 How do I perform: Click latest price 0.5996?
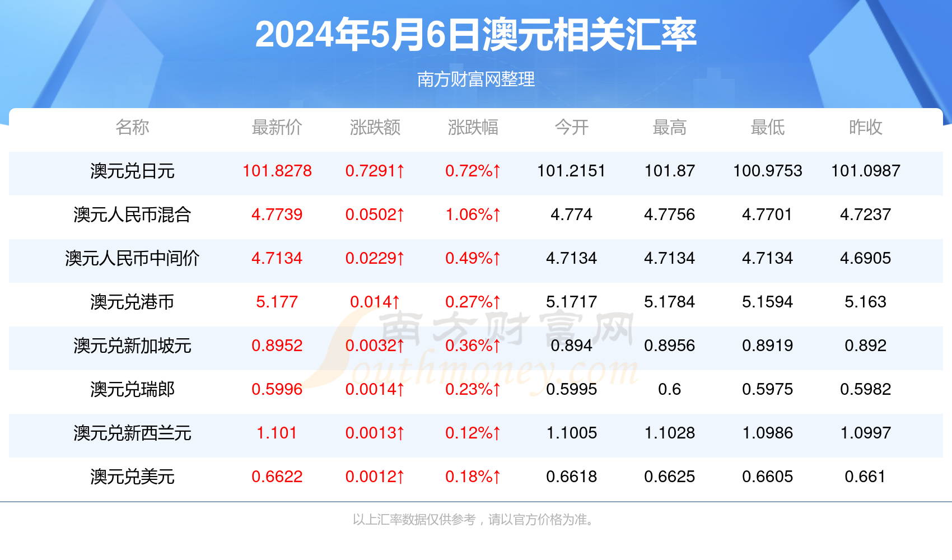point(277,389)
